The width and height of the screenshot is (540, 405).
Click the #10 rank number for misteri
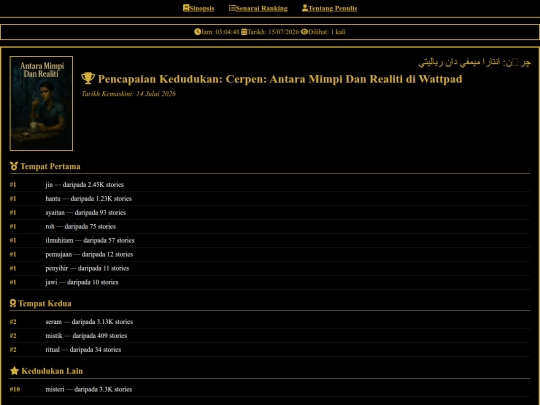15,390
